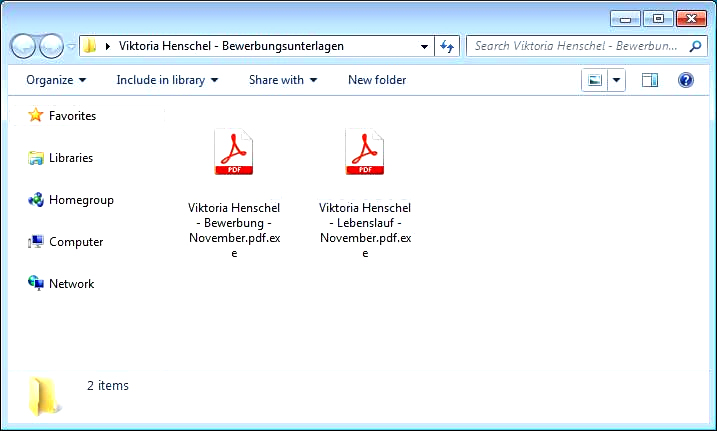This screenshot has width=717, height=431.
Task: Open the Share with menu
Action: coord(283,80)
